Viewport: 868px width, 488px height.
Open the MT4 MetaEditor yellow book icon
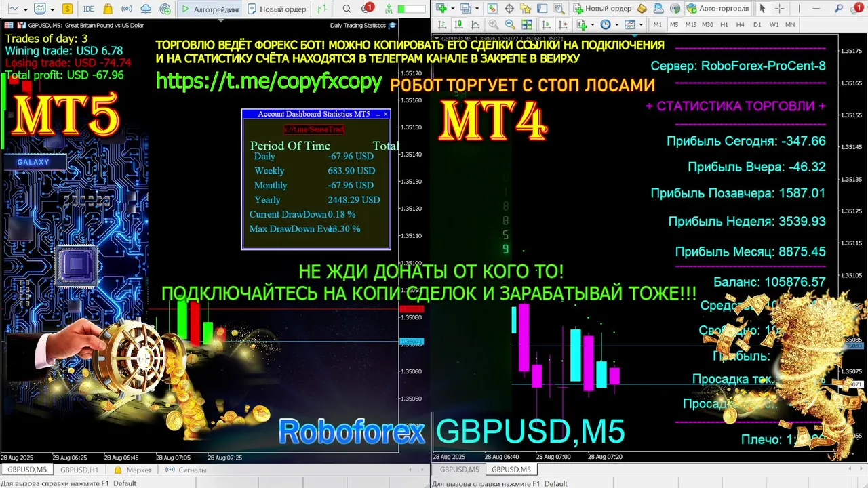[x=642, y=8]
